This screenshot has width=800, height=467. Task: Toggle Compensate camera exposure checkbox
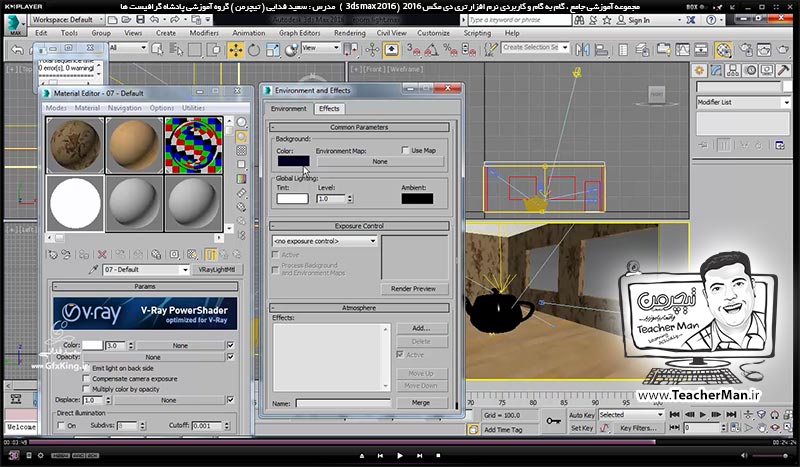click(86, 379)
